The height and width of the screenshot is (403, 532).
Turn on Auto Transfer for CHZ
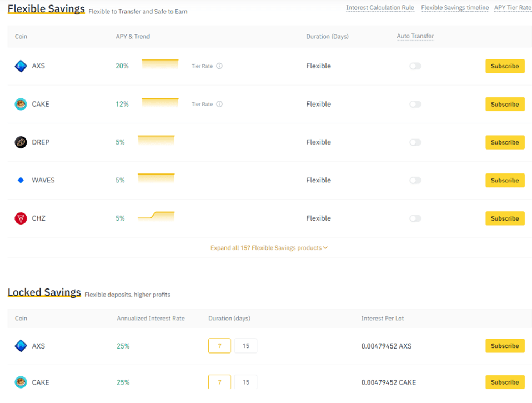click(415, 218)
